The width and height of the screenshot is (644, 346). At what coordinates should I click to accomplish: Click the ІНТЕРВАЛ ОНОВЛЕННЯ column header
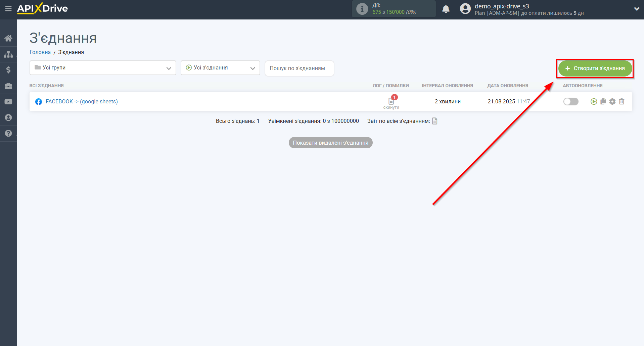pos(447,86)
